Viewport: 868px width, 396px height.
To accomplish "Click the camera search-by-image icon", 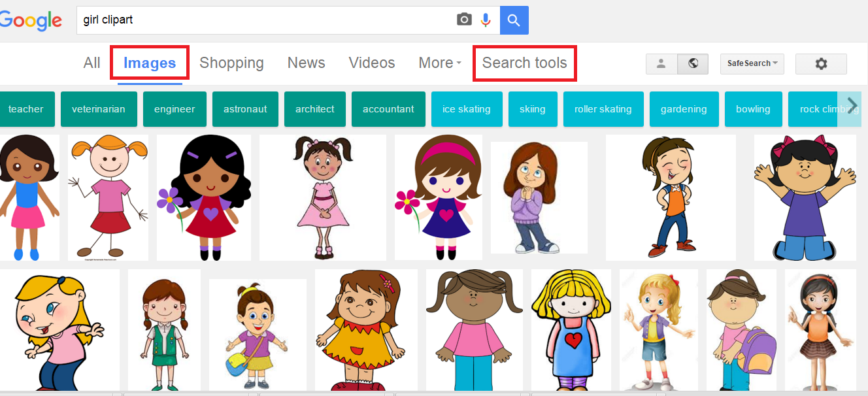I will (x=464, y=20).
